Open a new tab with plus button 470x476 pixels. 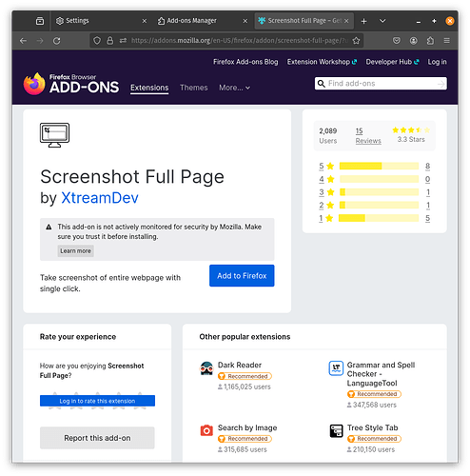pos(363,21)
